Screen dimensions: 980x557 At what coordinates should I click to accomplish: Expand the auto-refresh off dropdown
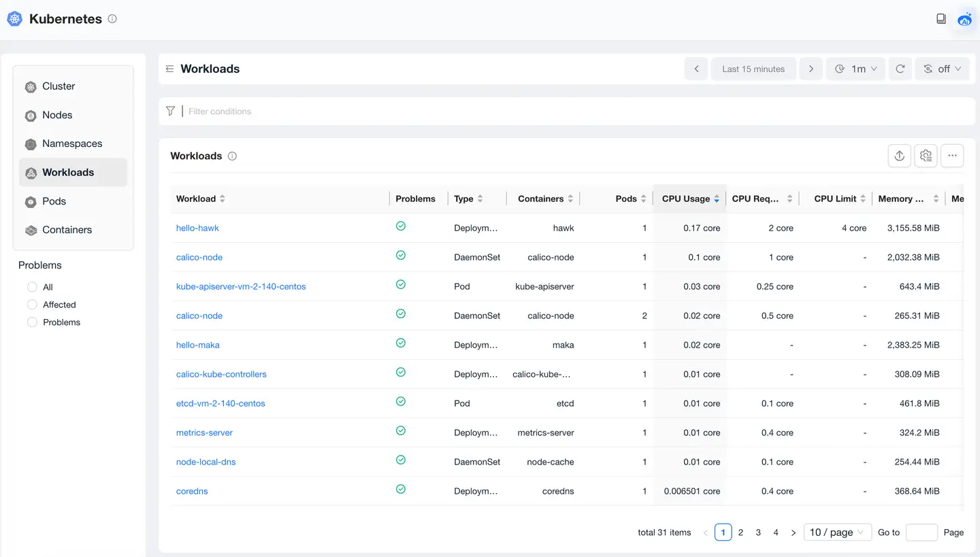[x=942, y=69]
